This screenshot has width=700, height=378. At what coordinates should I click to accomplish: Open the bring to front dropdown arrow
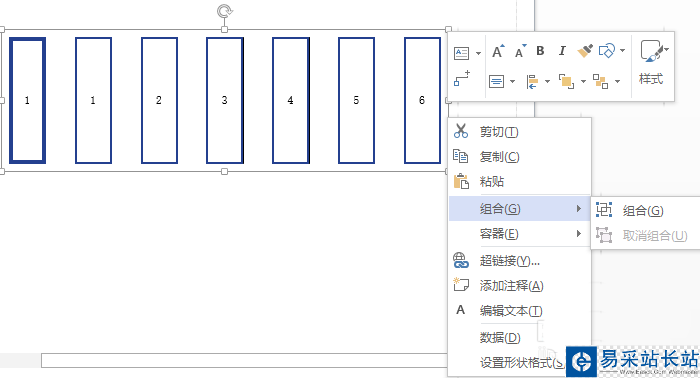(583, 81)
